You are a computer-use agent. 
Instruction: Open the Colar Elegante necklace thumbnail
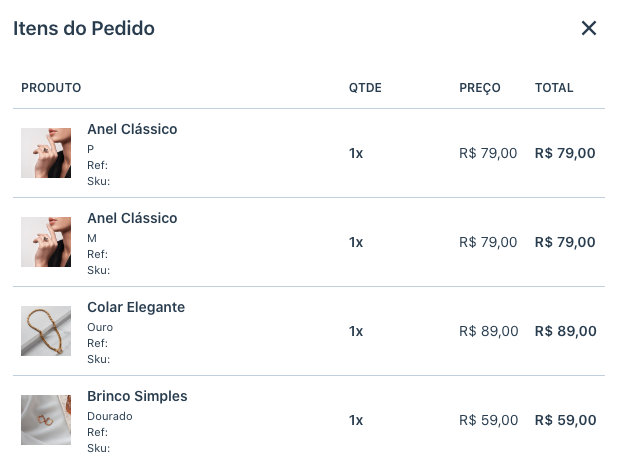(x=46, y=331)
